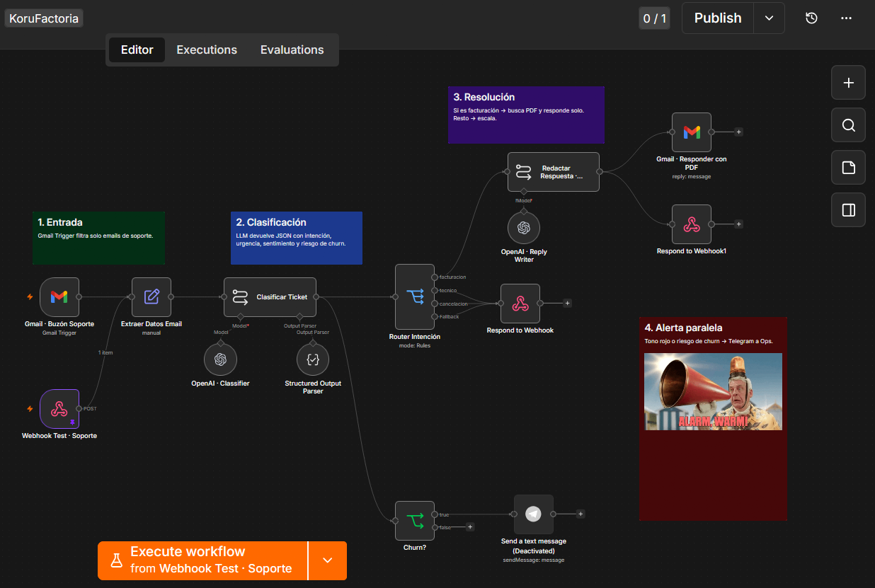Open the workflow history clock icon
Screen dimensions: 875x588
[812, 18]
